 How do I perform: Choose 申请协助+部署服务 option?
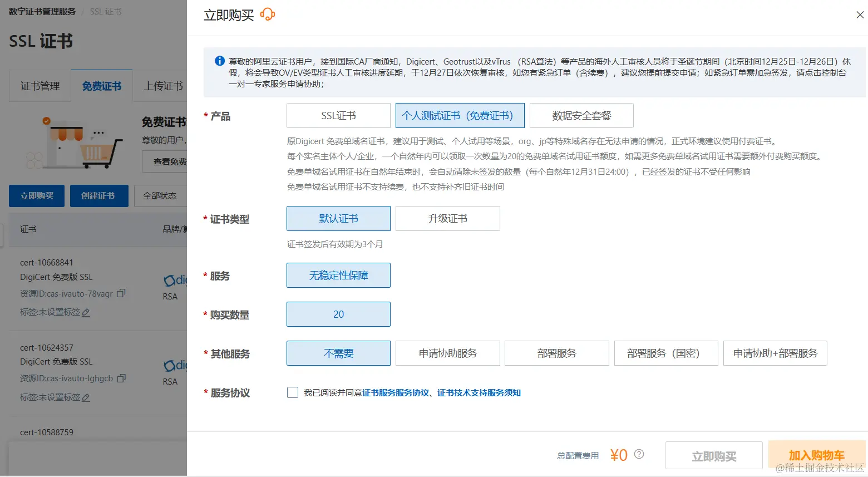coord(775,353)
